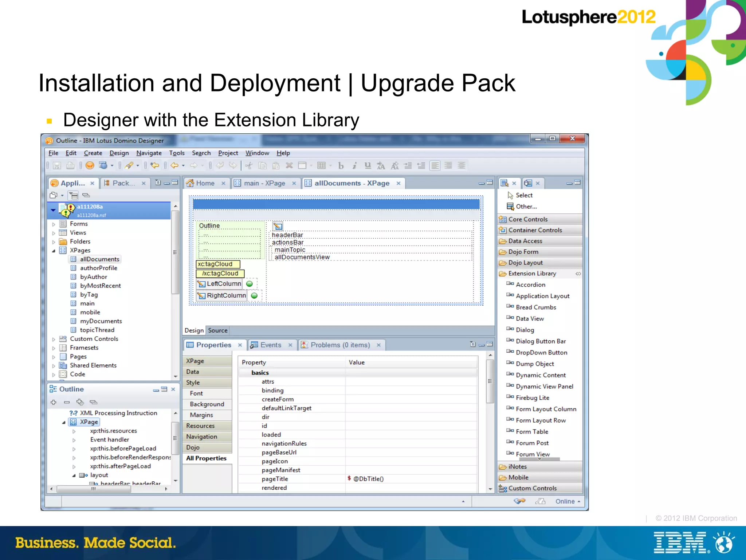746x560 pixels.
Task: Close the allDocuments - XPage tab
Action: tap(398, 183)
